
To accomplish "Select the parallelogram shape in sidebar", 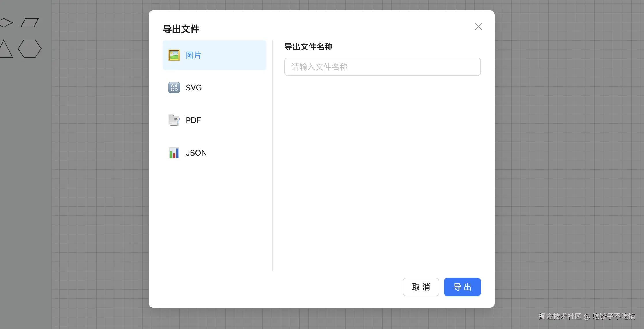I will [x=30, y=23].
